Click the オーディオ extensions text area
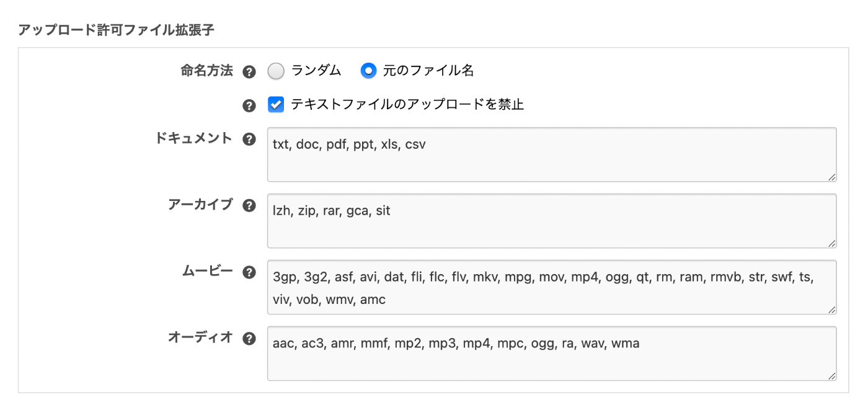 [551, 354]
